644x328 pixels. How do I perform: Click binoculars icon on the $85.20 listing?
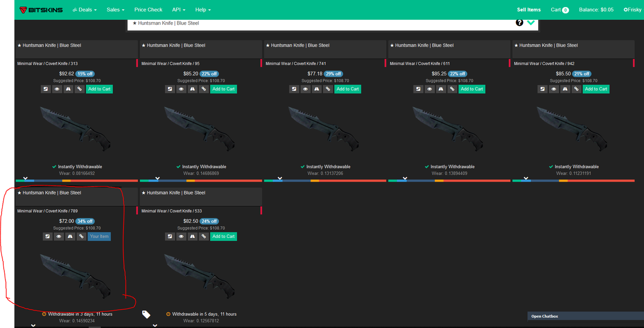click(194, 89)
